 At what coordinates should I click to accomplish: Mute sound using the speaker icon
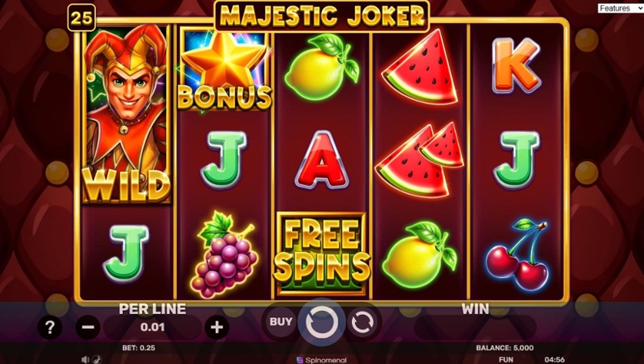[85, 359]
